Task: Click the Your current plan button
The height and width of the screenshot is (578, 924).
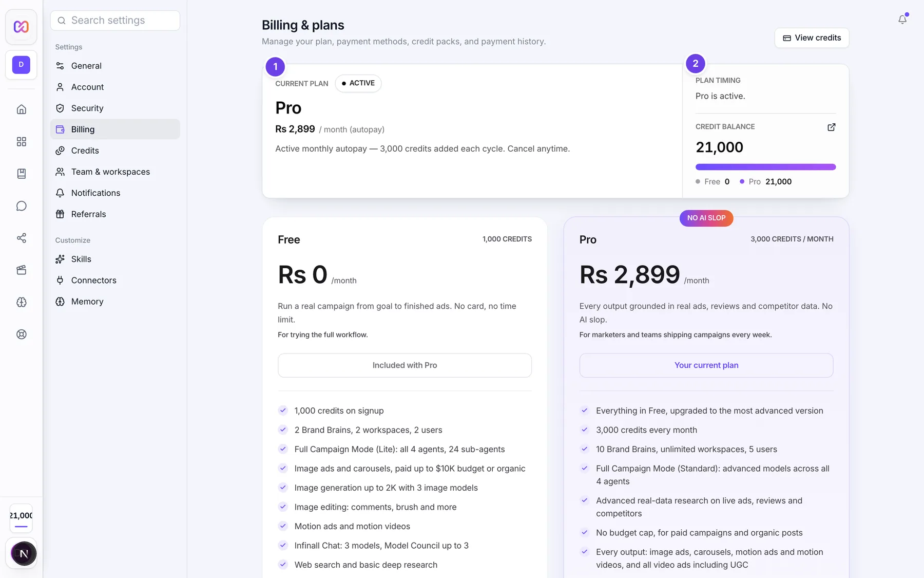Action: click(706, 365)
